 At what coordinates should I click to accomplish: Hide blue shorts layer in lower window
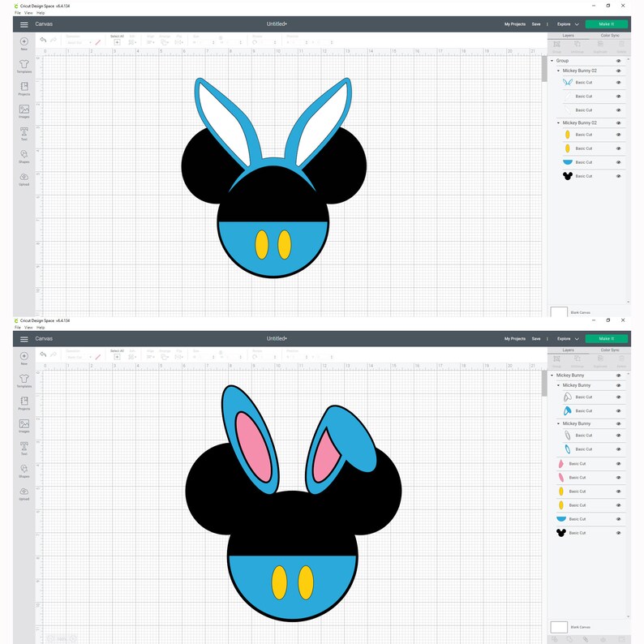(x=619, y=519)
